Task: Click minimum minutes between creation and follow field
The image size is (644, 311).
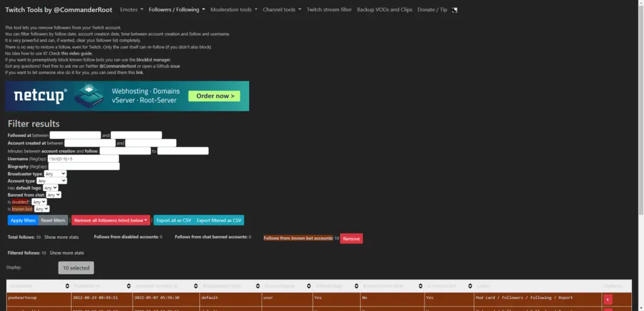Action: point(125,151)
